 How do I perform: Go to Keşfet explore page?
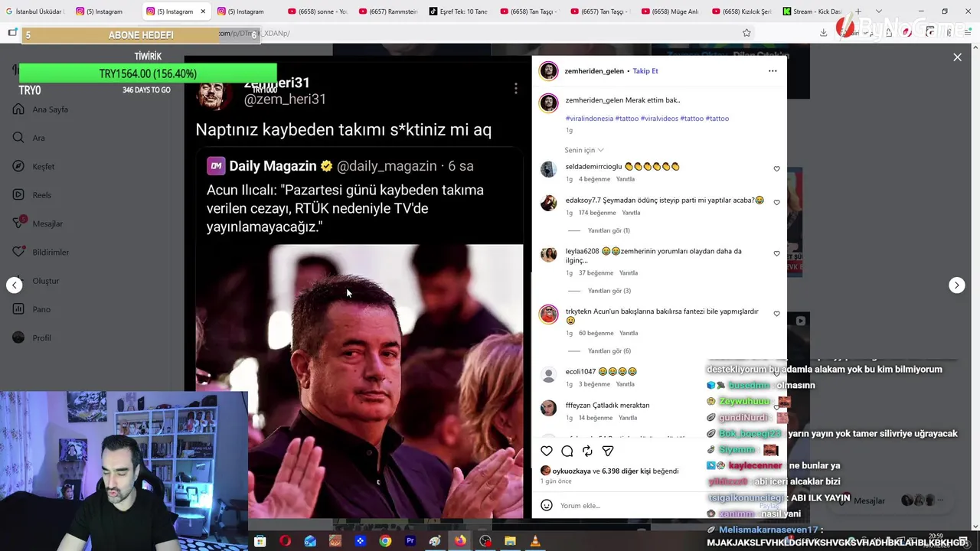(x=34, y=167)
